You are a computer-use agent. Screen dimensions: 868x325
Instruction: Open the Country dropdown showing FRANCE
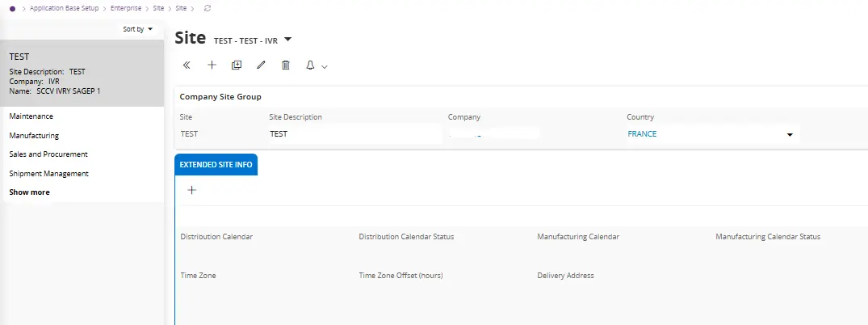click(789, 135)
